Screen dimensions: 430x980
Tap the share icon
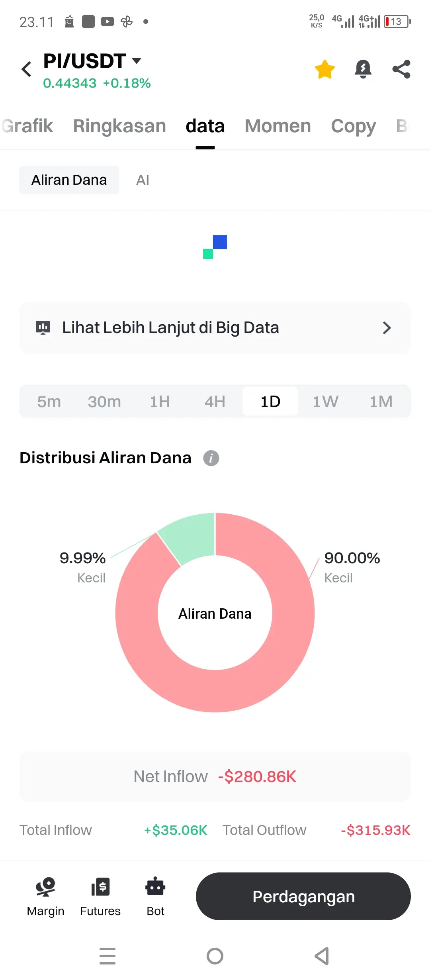pos(401,69)
